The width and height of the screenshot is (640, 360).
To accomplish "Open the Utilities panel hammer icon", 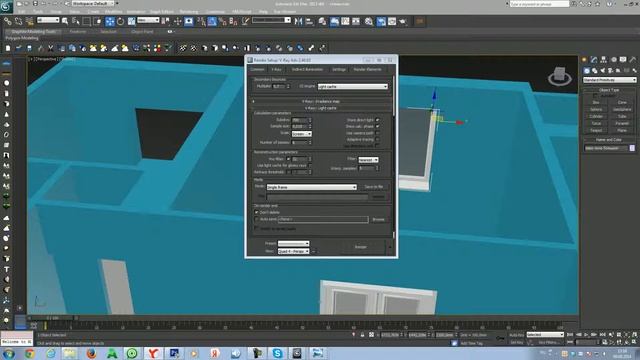I will pos(633,60).
